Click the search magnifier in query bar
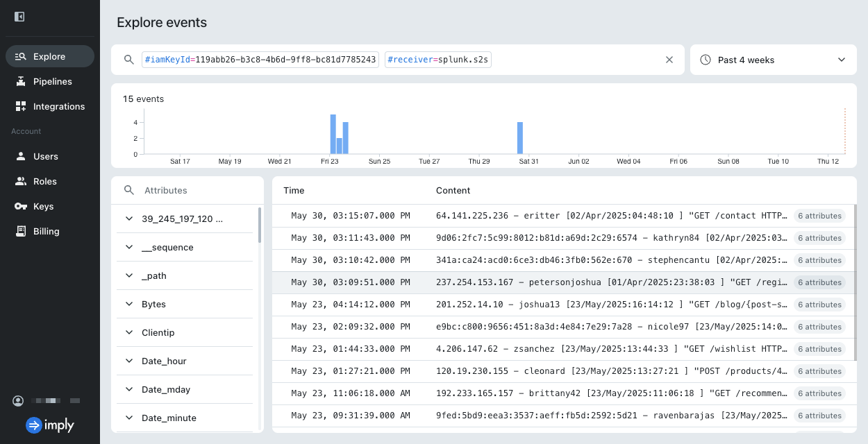This screenshot has height=444, width=868. coord(128,60)
